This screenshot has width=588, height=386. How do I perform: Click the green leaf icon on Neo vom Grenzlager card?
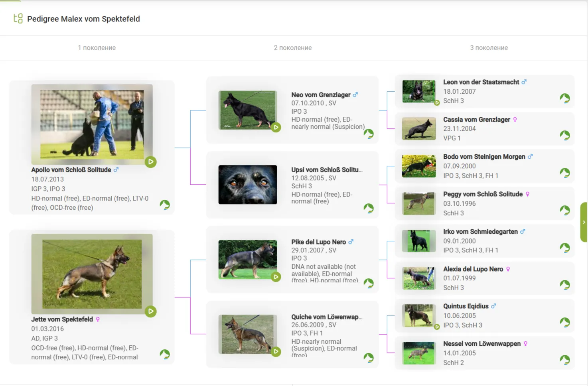368,134
